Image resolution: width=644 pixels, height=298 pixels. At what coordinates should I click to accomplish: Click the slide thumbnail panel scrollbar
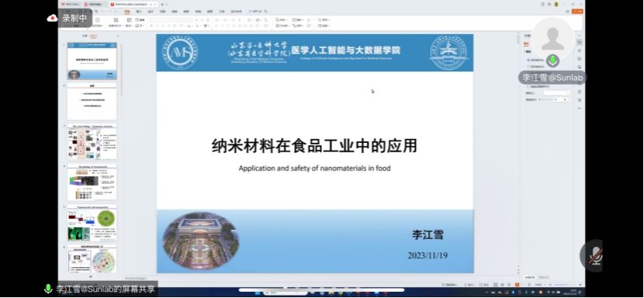pos(121,70)
